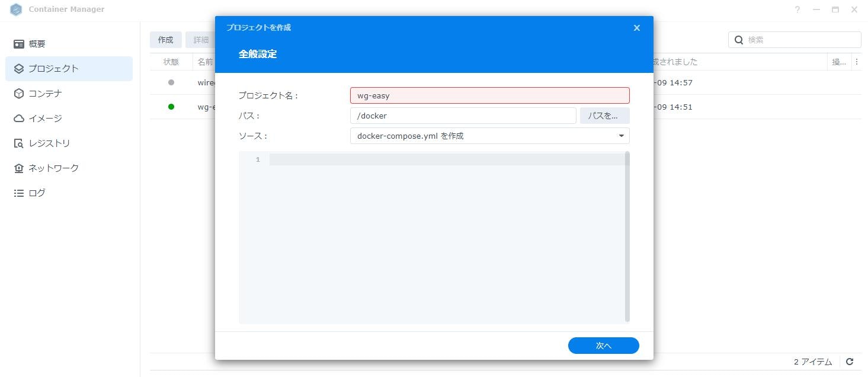Click the イメージ cloud icon
The width and height of the screenshot is (868, 377).
19,119
